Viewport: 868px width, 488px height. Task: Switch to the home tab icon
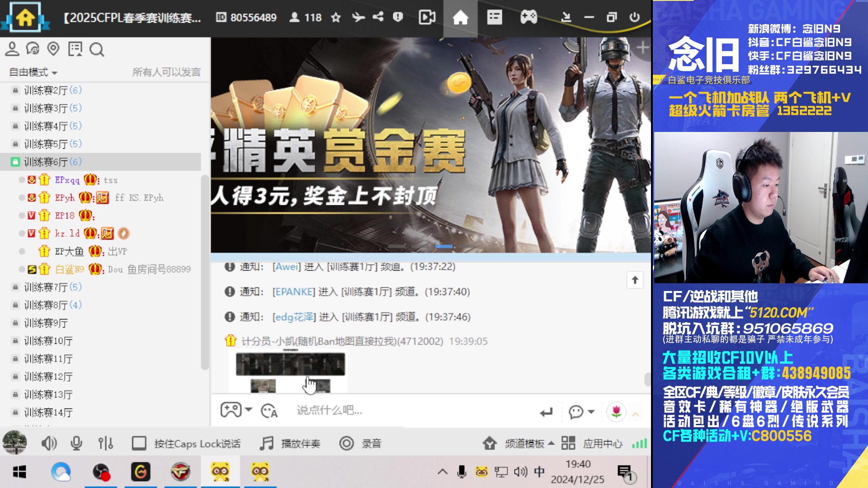(460, 18)
